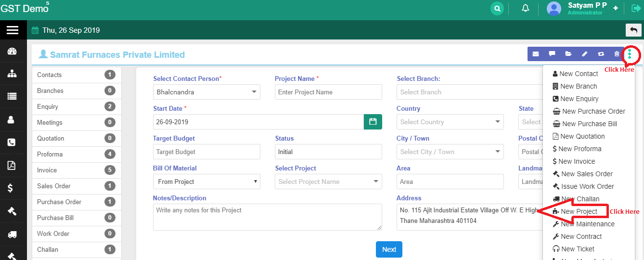Open the hamburger navigation menu

(13, 30)
